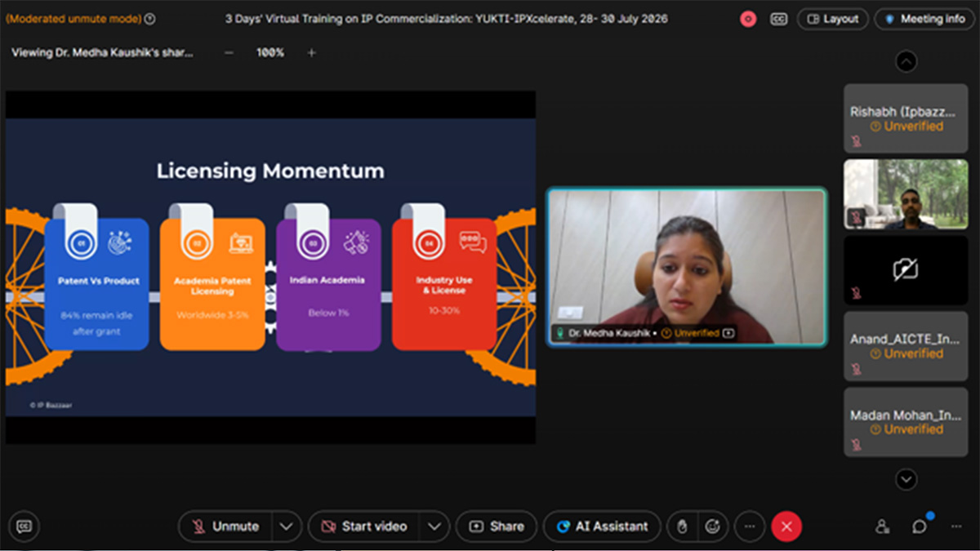The image size is (980, 551).
Task: Open the raise hand icon
Action: coord(683,527)
